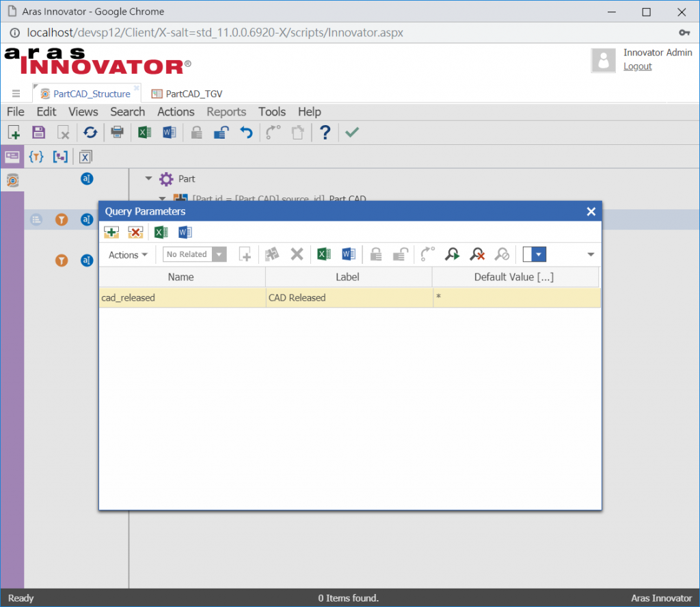Click the execute query X icon
The height and width of the screenshot is (607, 700).
85,157
